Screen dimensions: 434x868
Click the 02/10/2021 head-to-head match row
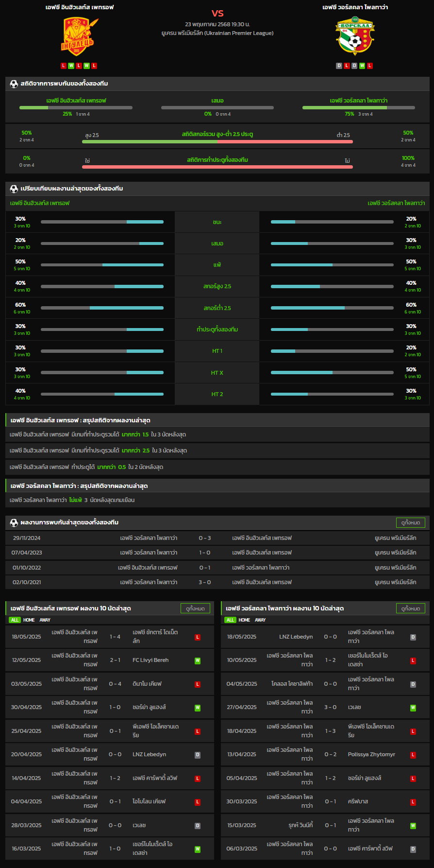click(x=217, y=582)
